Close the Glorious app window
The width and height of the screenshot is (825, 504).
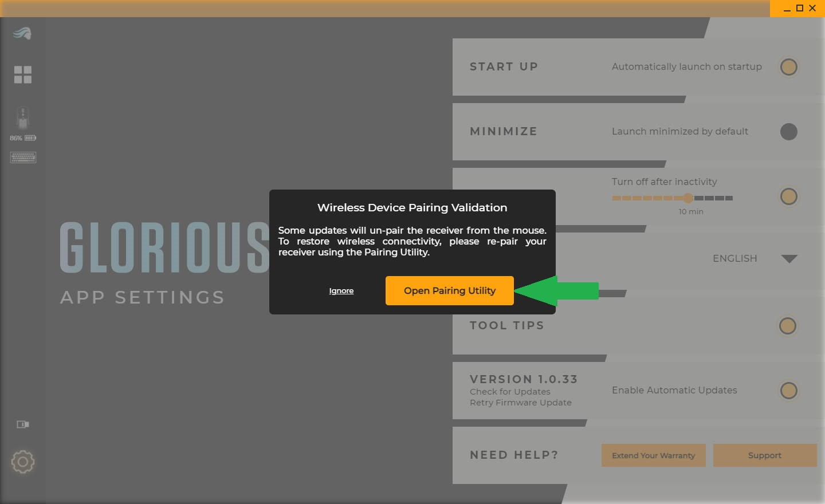pyautogui.click(x=812, y=8)
